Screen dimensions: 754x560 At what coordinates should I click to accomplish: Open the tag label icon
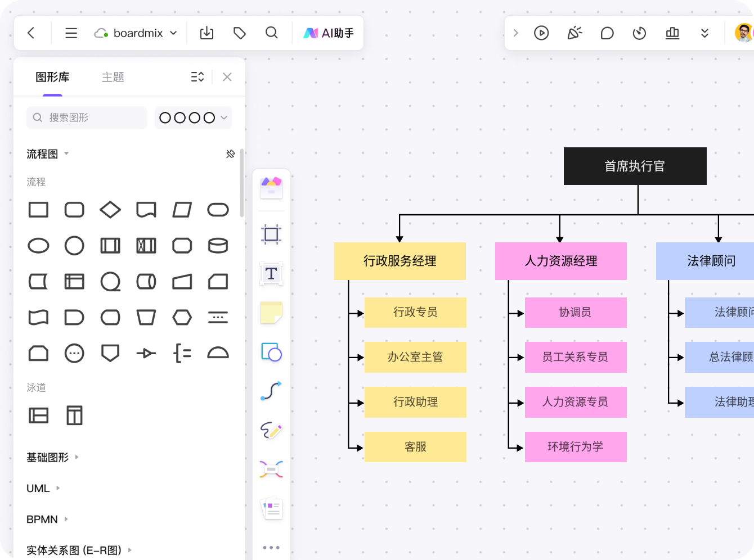coord(240,33)
